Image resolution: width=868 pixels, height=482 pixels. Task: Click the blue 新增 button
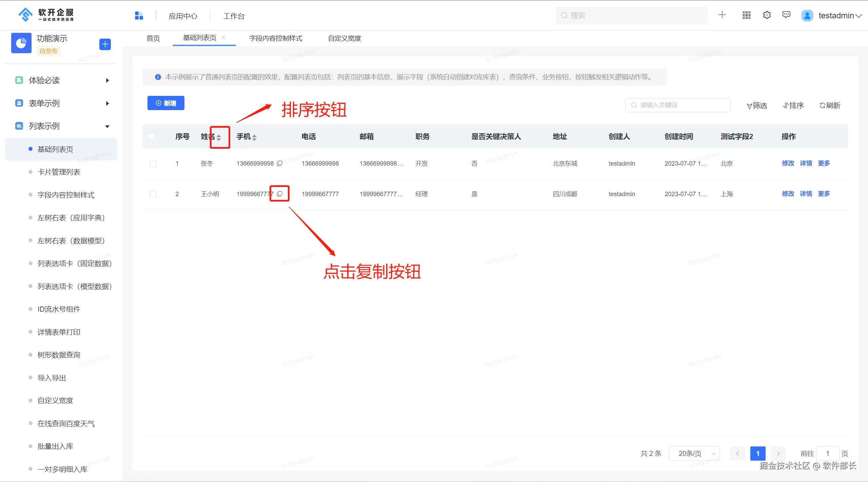click(166, 103)
